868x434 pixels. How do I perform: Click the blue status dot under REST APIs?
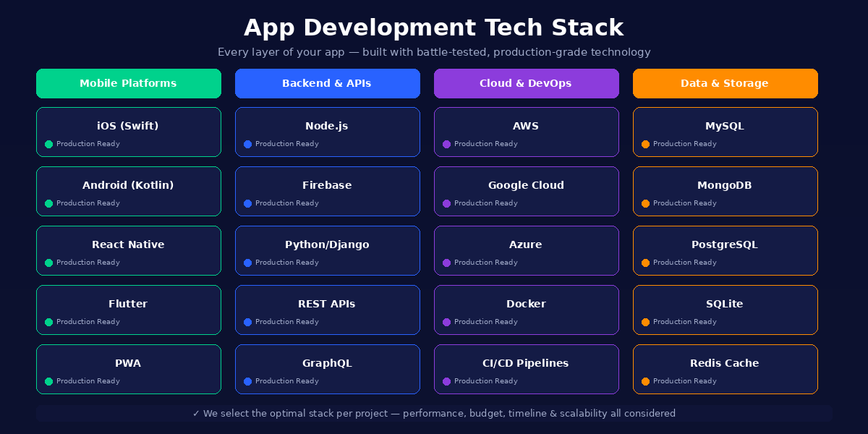248,322
